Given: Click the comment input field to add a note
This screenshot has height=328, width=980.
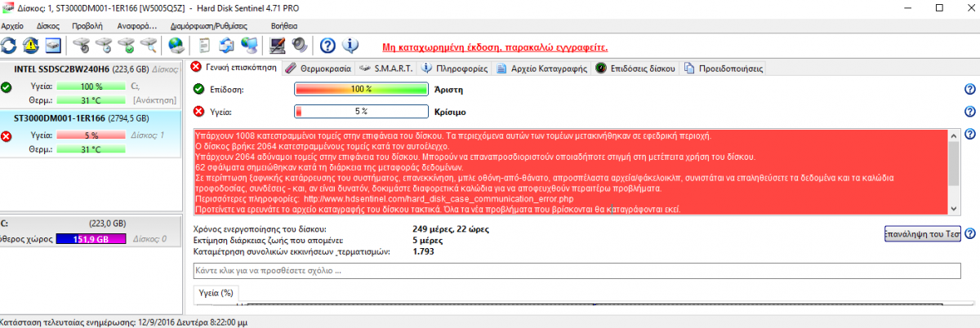Looking at the screenshot, I should pos(576,270).
